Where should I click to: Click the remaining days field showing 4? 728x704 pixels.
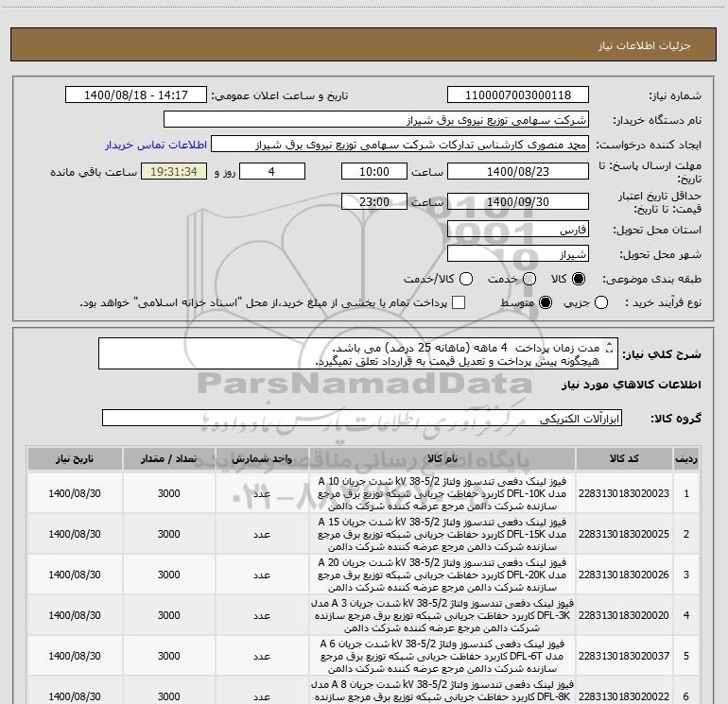tap(272, 172)
